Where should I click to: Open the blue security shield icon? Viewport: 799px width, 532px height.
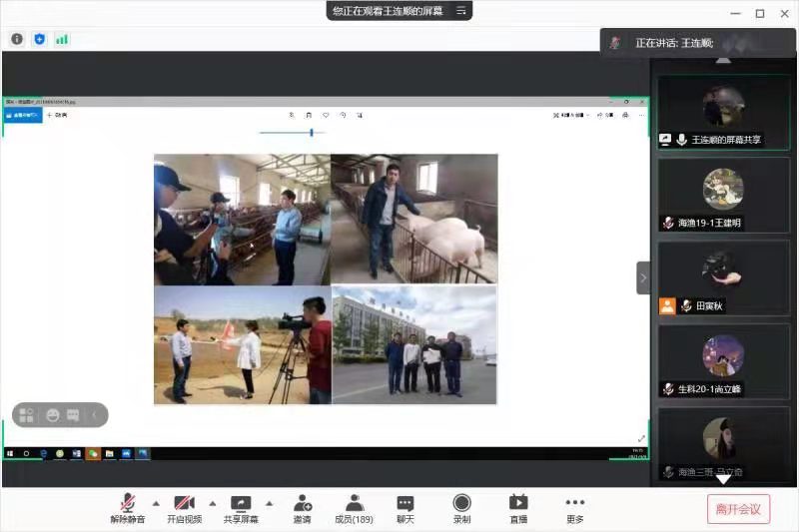click(x=40, y=39)
